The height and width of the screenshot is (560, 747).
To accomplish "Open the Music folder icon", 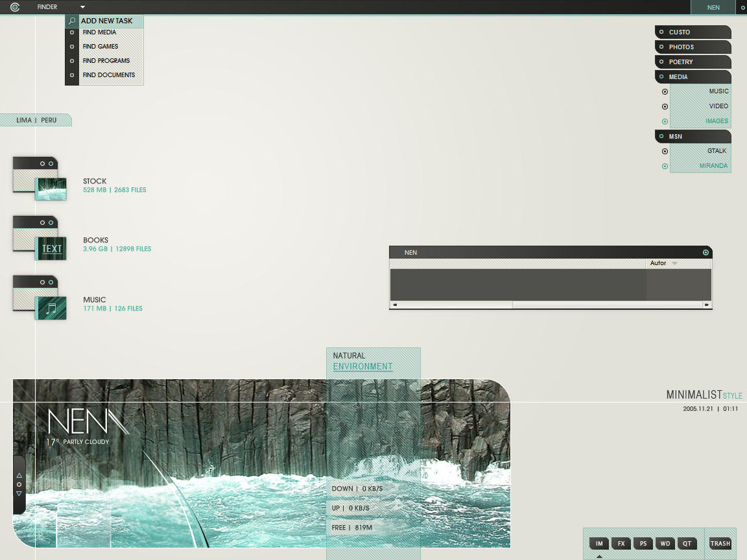I will click(x=40, y=297).
